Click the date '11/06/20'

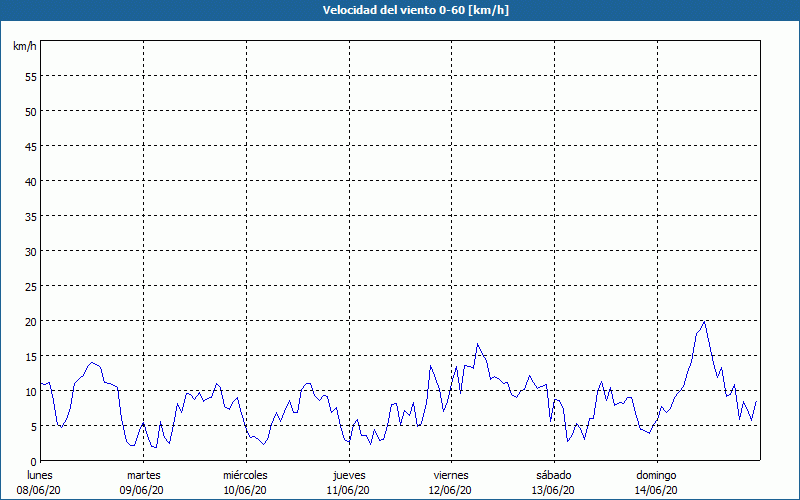[348, 490]
